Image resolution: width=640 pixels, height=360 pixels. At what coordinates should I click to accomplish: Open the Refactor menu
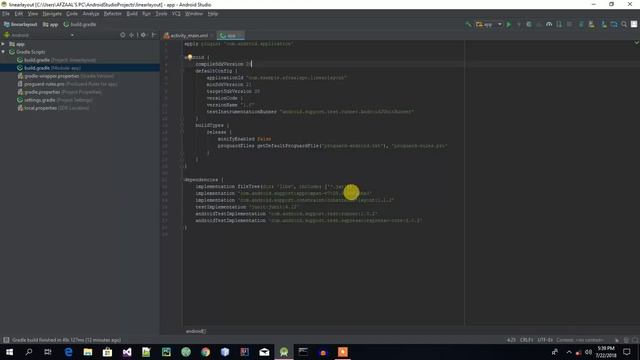click(x=112, y=14)
